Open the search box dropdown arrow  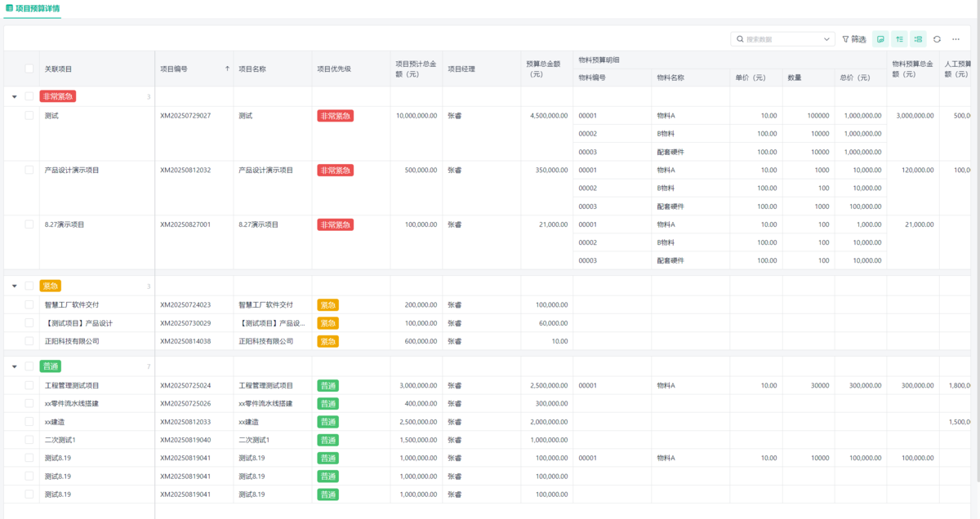[x=825, y=39]
